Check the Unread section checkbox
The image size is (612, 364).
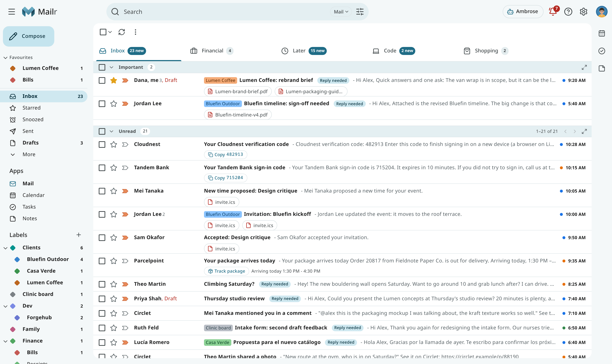click(102, 131)
